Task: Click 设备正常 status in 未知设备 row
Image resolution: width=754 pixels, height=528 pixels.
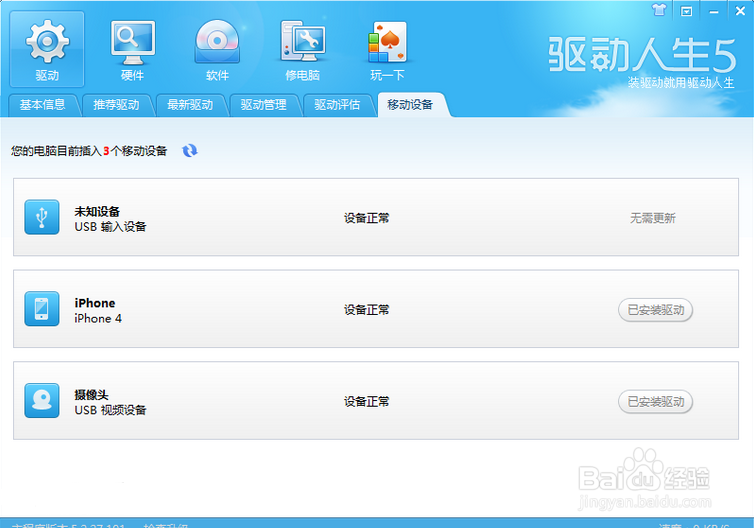Action: tap(366, 218)
